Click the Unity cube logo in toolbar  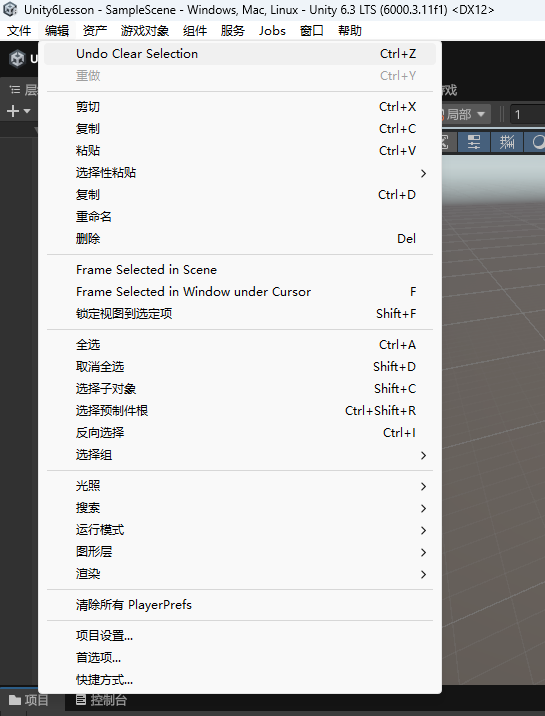coord(17,58)
